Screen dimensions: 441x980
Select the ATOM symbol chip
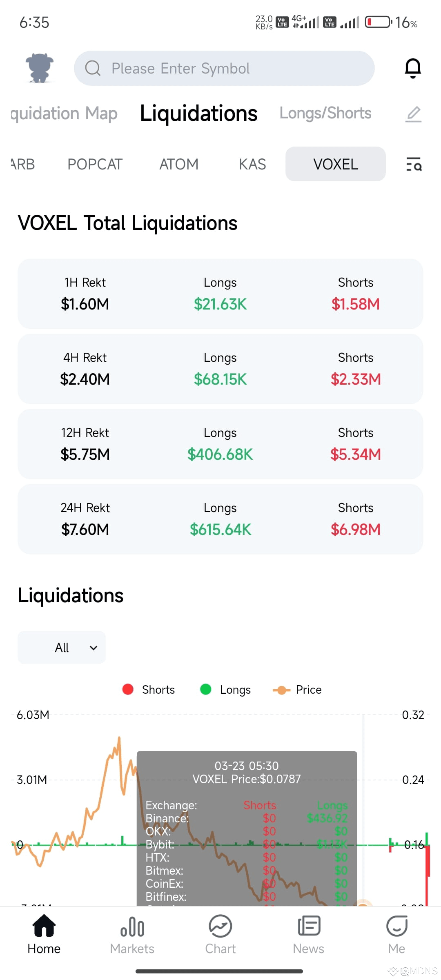click(179, 164)
